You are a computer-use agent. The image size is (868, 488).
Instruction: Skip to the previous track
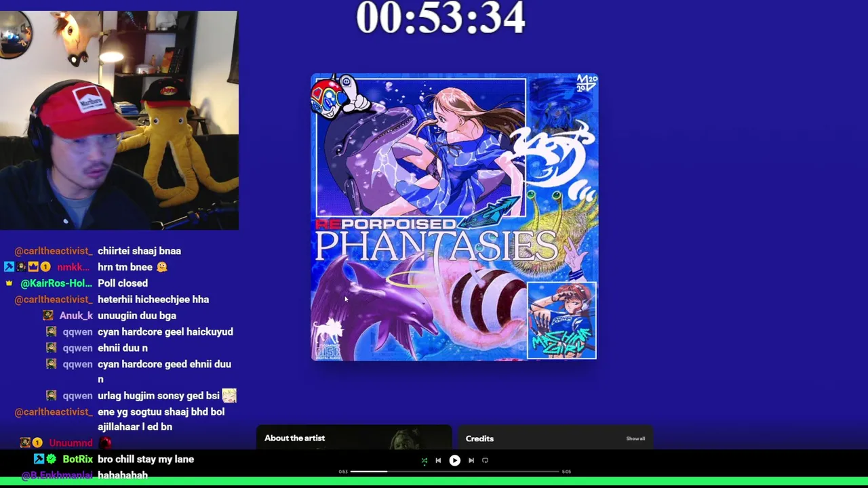[x=438, y=460]
